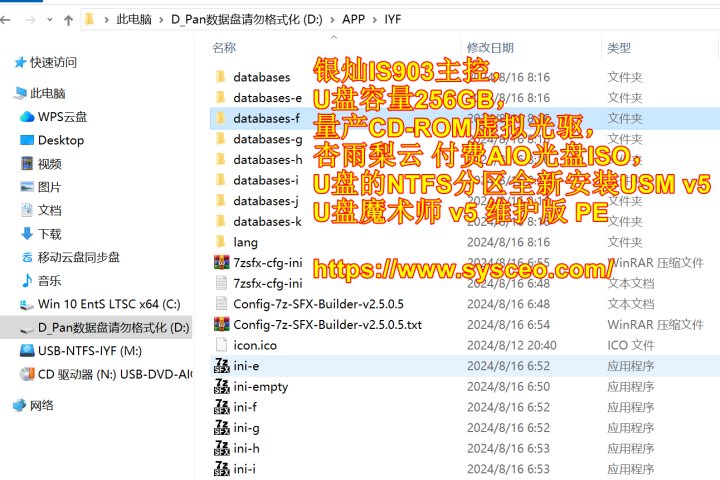Click ICO 文件 type cell
This screenshot has width=720, height=480.
coord(630,345)
